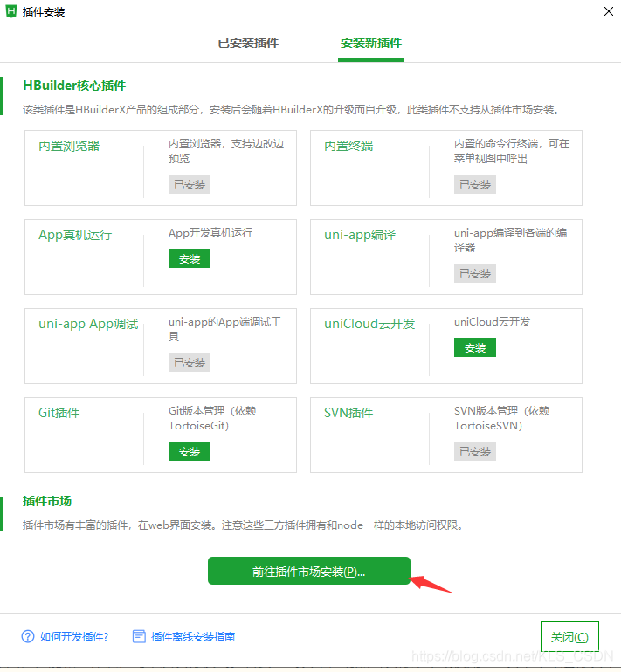Click the description 内置浏览器，支持边改边预览
Image resolution: width=621 pixels, height=672 pixels.
(x=226, y=151)
